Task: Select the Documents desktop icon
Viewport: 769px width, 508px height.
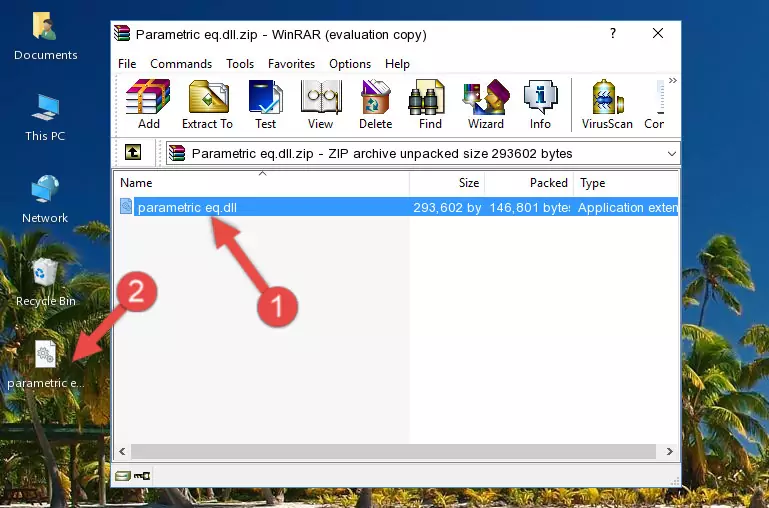Action: (x=45, y=36)
